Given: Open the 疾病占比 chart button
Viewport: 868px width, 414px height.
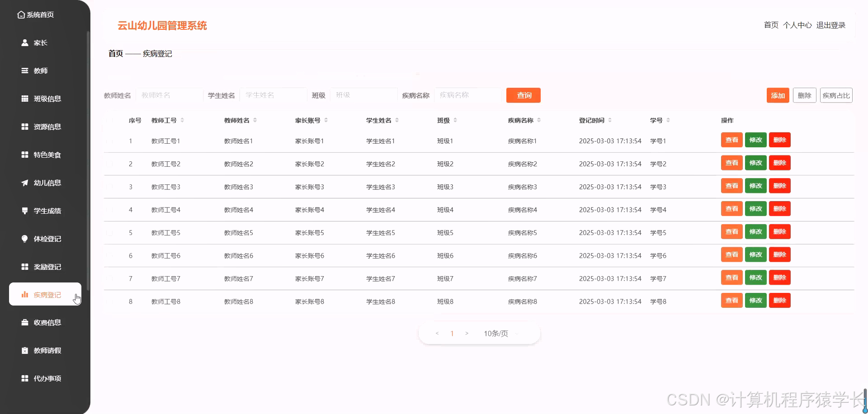Looking at the screenshot, I should point(836,95).
